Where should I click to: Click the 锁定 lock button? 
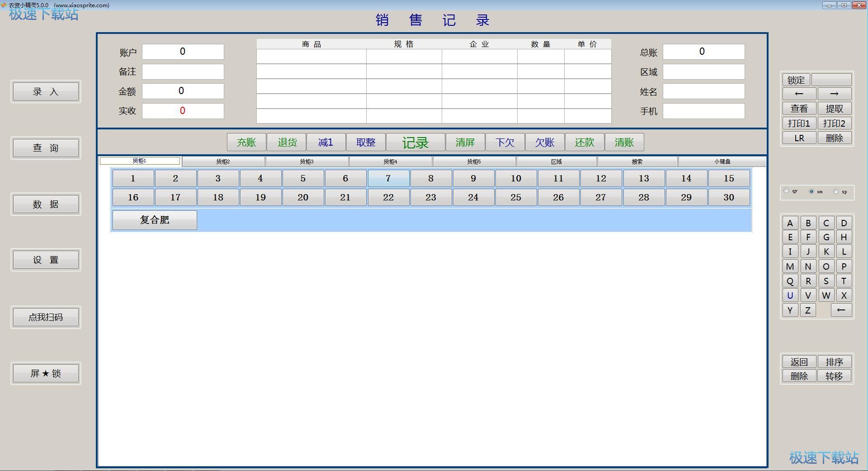[x=796, y=80]
